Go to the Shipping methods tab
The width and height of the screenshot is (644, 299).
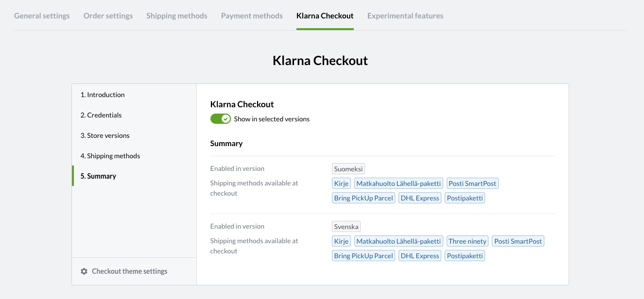click(177, 16)
